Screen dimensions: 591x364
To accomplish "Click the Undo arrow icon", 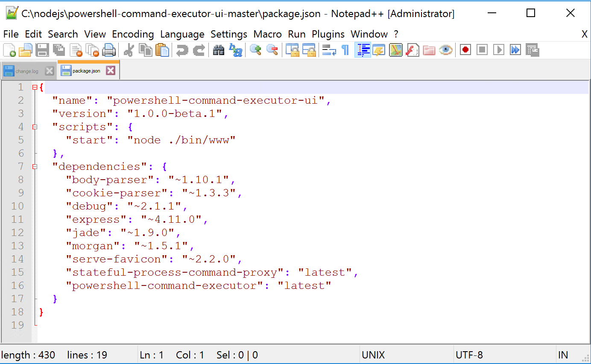I will click(182, 50).
